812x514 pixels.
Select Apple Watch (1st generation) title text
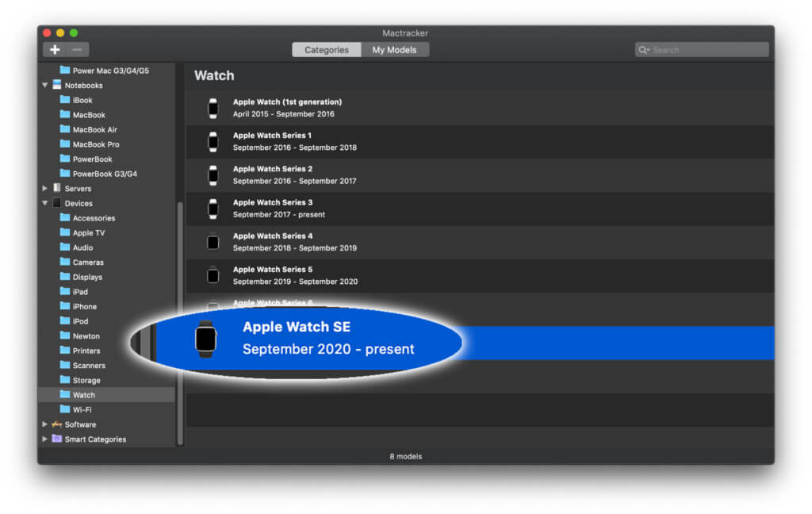coord(287,102)
